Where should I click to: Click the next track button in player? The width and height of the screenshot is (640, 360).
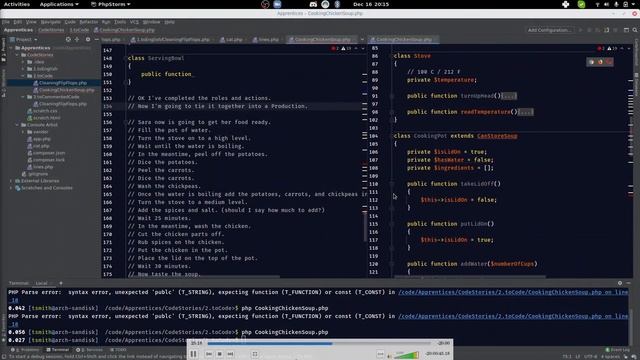pos(230,354)
